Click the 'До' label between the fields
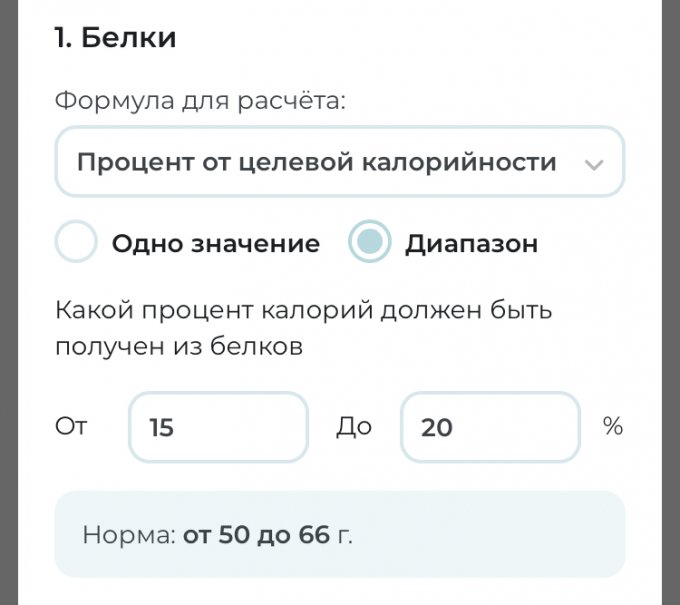 click(x=354, y=426)
